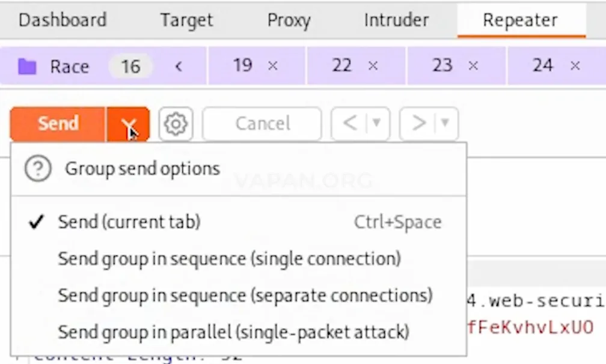Close tab 22 with its x icon
Screen dimensions: 606x364
tap(373, 65)
